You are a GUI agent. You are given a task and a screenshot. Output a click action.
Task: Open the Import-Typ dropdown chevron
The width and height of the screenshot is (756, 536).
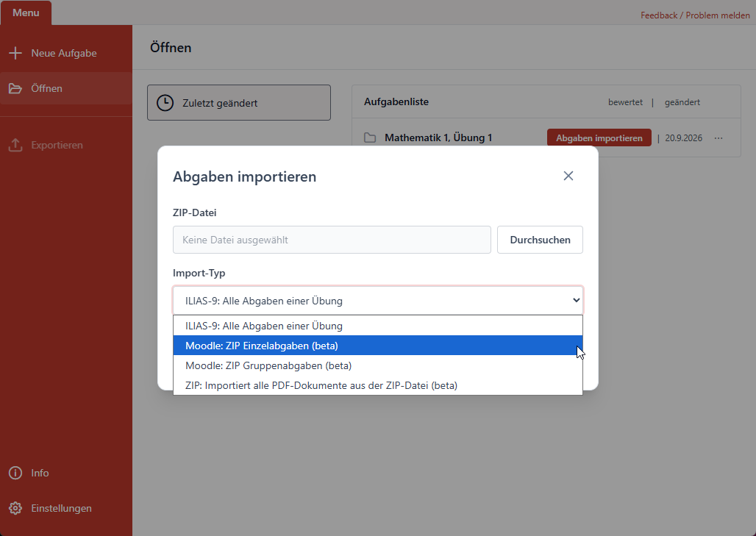click(576, 300)
